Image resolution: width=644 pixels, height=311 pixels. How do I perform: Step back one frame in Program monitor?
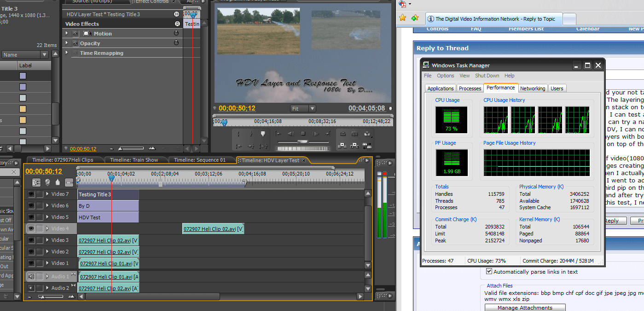point(290,134)
